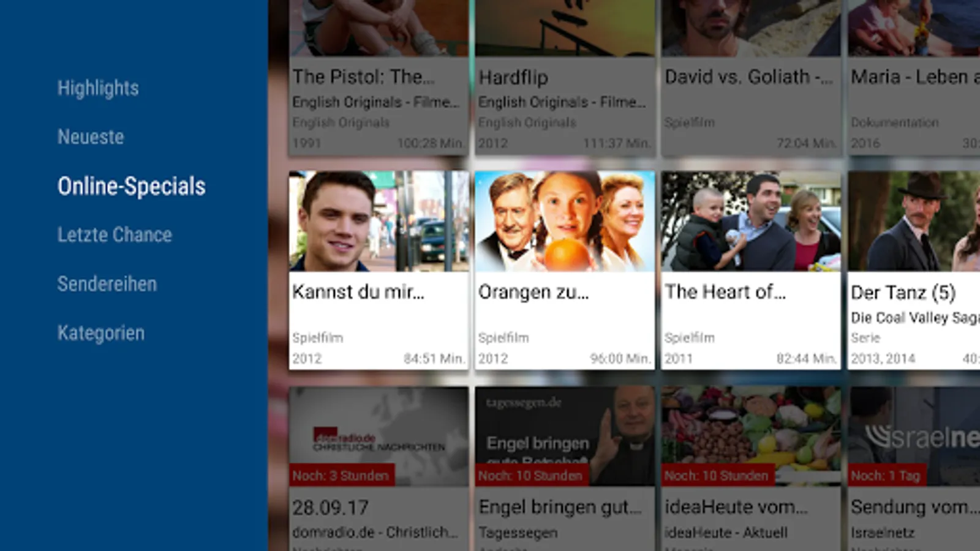Click the 'Orangen zu...' title text
This screenshot has height=551, width=980.
click(x=533, y=292)
